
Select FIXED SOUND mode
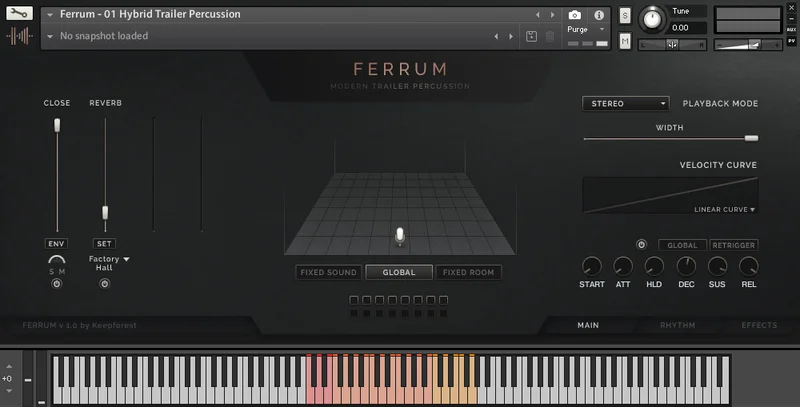[x=329, y=272]
